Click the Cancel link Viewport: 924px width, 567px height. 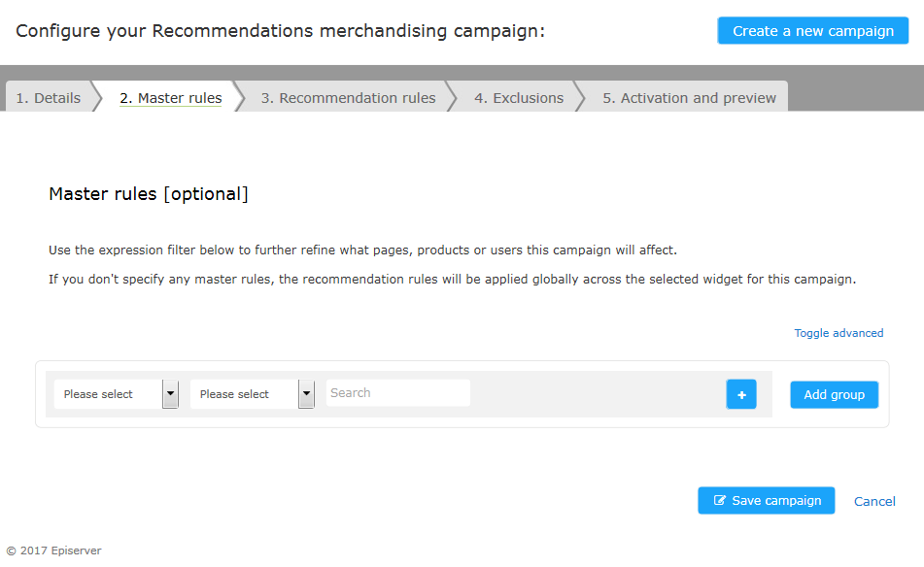[x=874, y=502]
